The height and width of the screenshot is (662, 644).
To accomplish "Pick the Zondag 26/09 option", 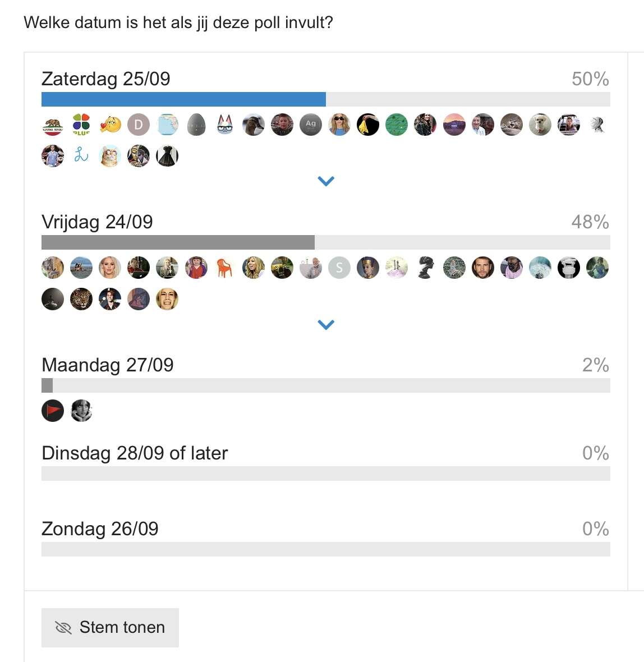I will tap(100, 528).
